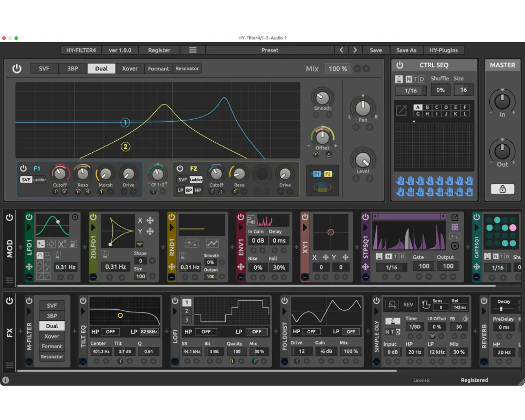Click the master lock icon
Image resolution: width=525 pixels, height=420 pixels.
tap(502, 189)
